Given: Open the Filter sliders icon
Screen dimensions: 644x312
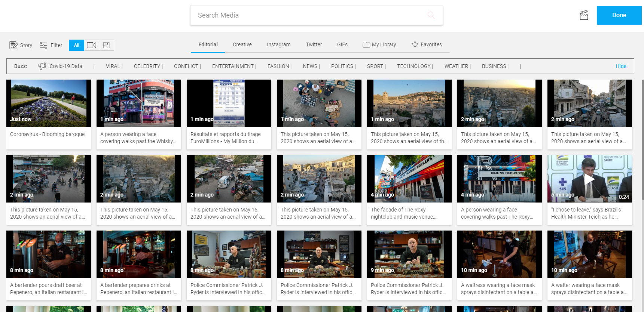Looking at the screenshot, I should tap(43, 45).
